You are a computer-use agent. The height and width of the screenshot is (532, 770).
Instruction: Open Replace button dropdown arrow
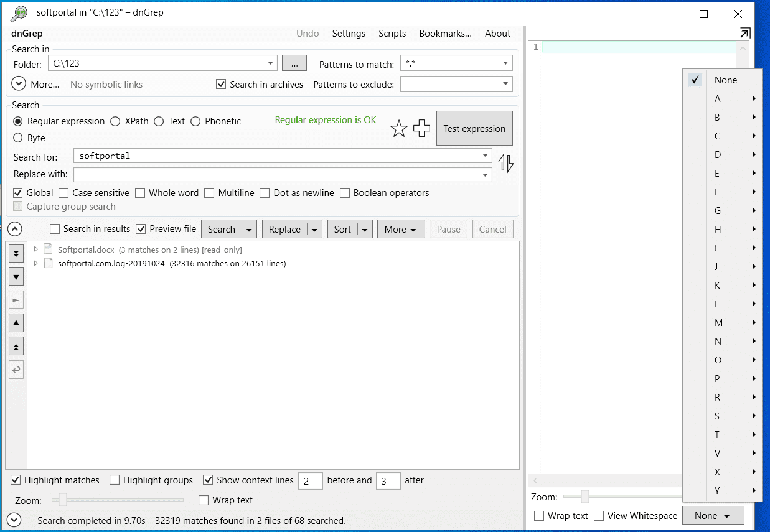(x=314, y=230)
